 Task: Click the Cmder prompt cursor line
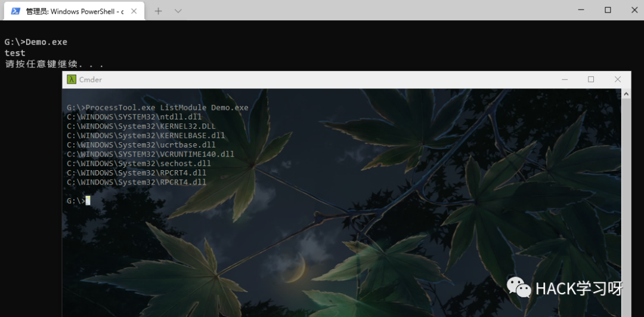79,201
